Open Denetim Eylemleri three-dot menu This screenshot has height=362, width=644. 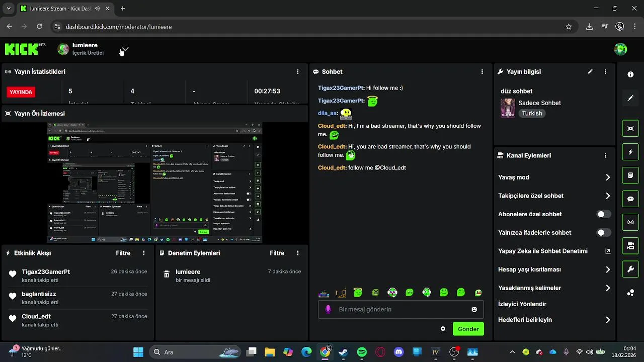(x=298, y=253)
